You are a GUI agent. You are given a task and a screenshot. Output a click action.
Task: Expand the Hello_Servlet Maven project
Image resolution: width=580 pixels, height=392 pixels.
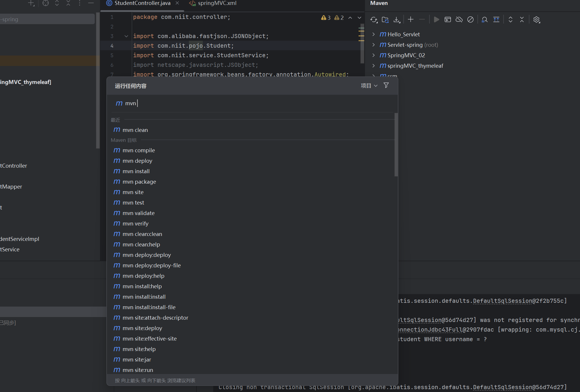tap(374, 34)
